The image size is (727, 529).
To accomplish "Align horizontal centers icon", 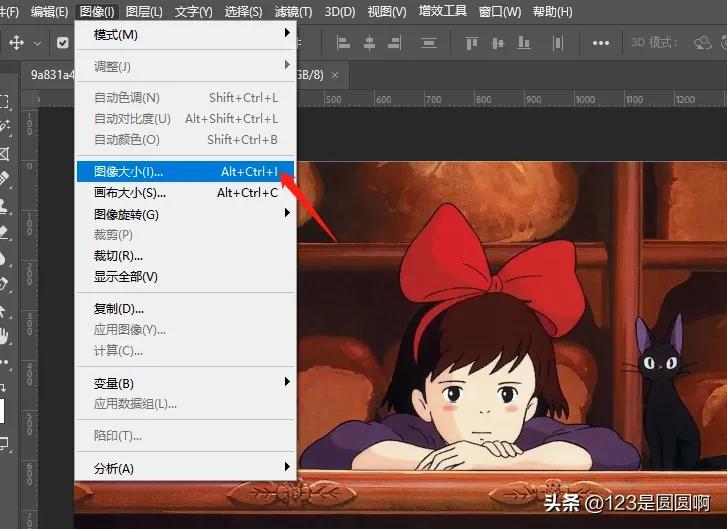I will click(x=369, y=43).
